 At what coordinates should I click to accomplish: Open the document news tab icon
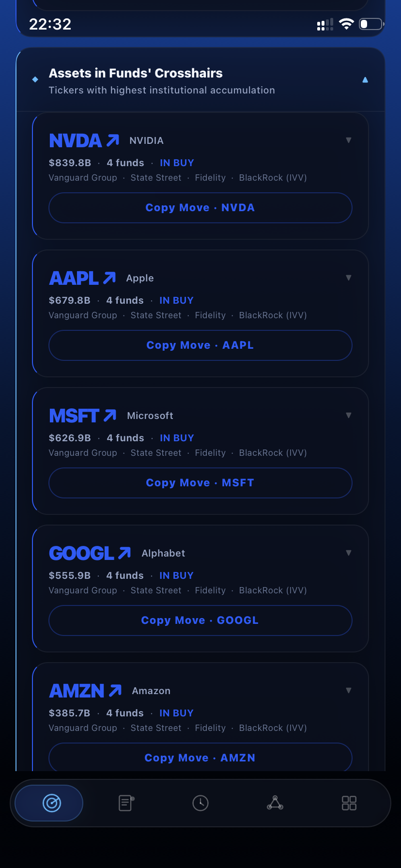(x=126, y=803)
